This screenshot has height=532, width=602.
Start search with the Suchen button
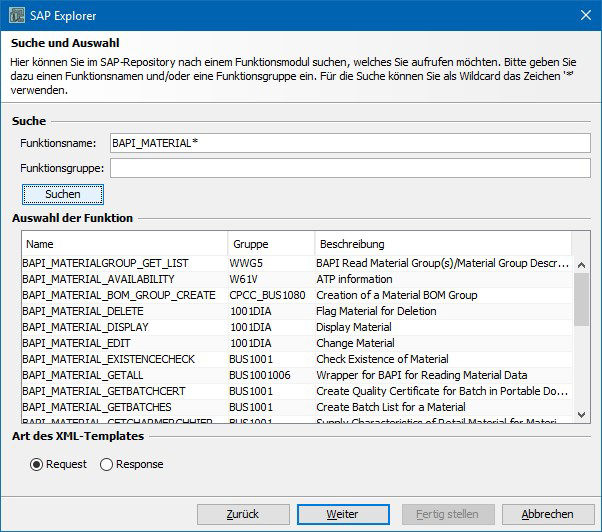(63, 194)
